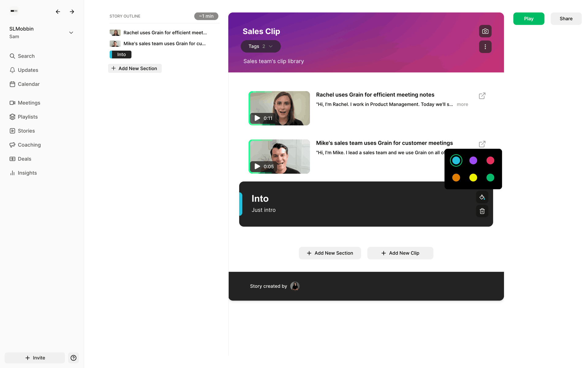This screenshot has width=588, height=368.
Task: Add New Section in story outline
Action: click(135, 68)
